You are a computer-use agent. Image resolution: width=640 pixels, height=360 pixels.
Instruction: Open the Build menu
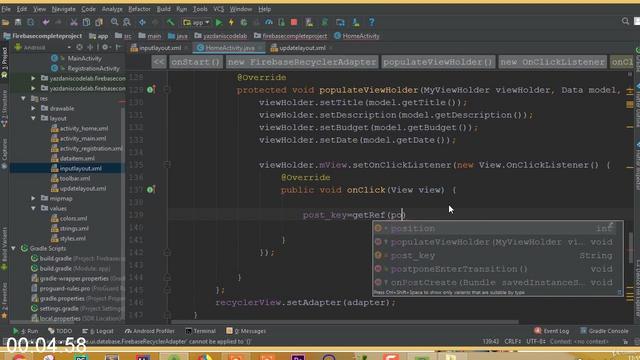click(x=164, y=9)
